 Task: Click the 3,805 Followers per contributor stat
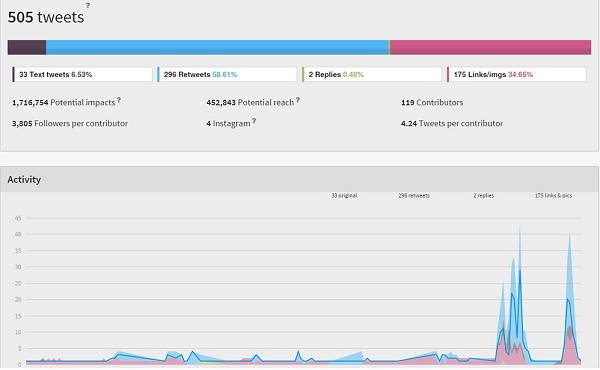pos(70,124)
